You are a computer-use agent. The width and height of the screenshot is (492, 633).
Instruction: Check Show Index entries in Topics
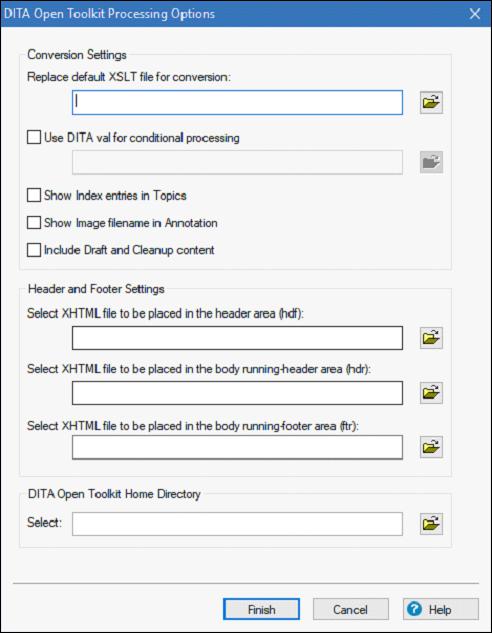coord(34,195)
